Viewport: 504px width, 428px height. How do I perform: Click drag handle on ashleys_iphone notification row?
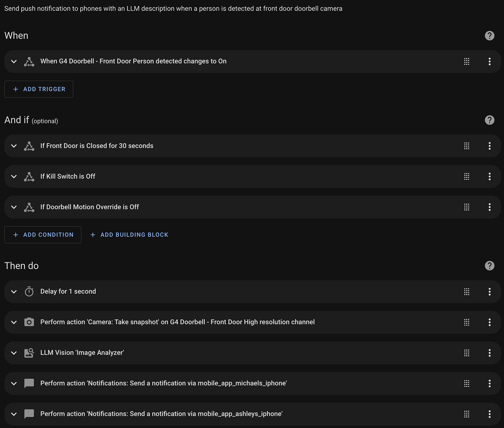[466, 414]
